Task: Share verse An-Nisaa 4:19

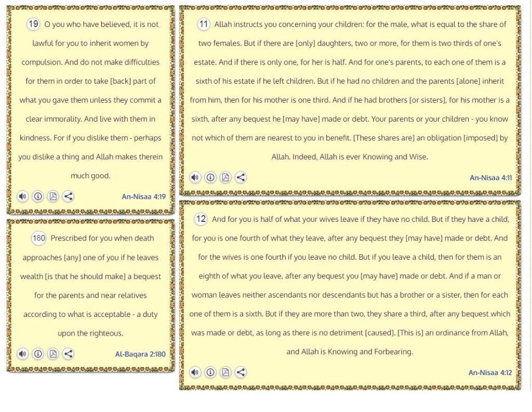Action: (68, 196)
